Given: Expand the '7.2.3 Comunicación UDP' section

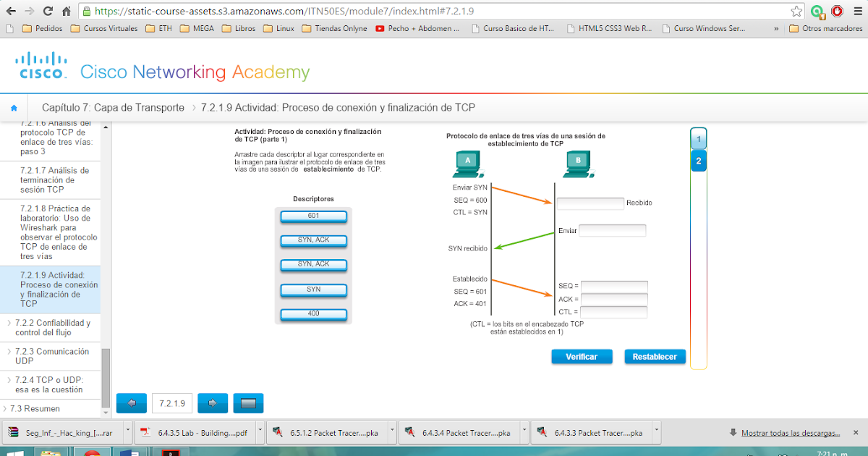Looking at the screenshot, I should [x=51, y=355].
